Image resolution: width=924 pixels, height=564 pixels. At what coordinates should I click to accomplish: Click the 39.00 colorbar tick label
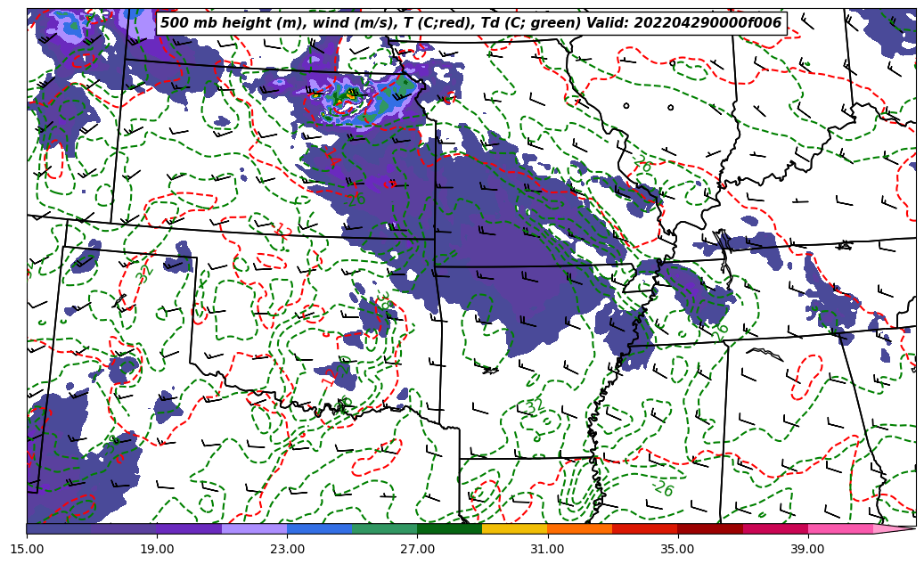tap(807, 549)
